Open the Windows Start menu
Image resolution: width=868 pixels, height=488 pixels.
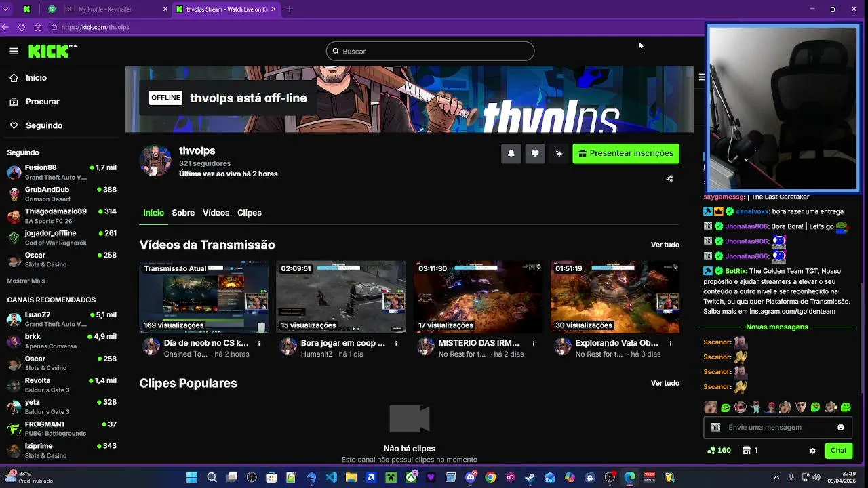coord(192,477)
